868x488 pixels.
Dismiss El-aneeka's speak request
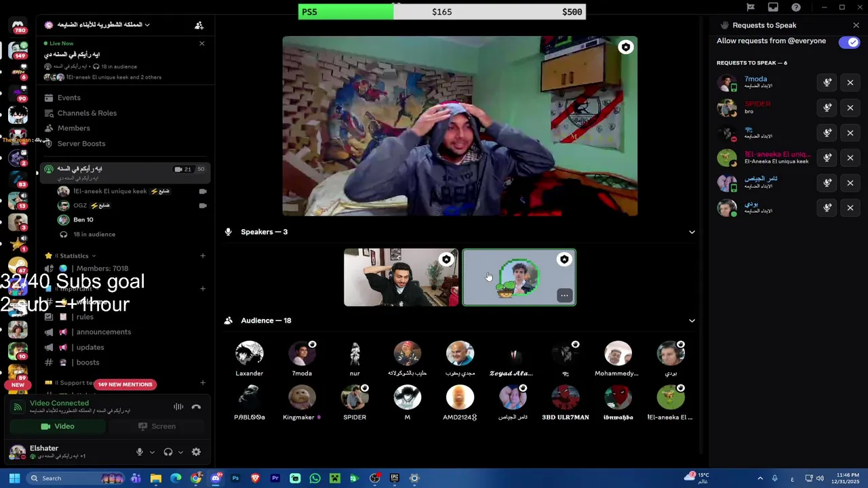coord(850,158)
